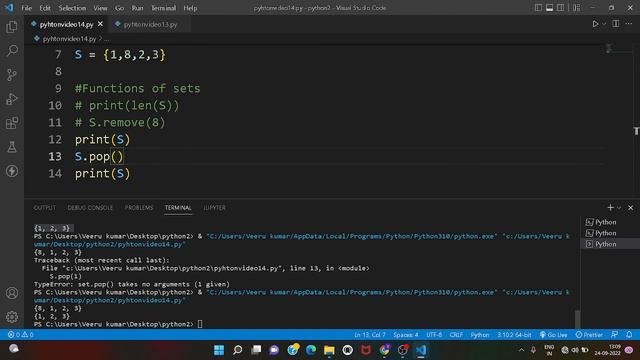Click line number 12 in gutter
Screen dimensions: 640x360
coord(55,140)
